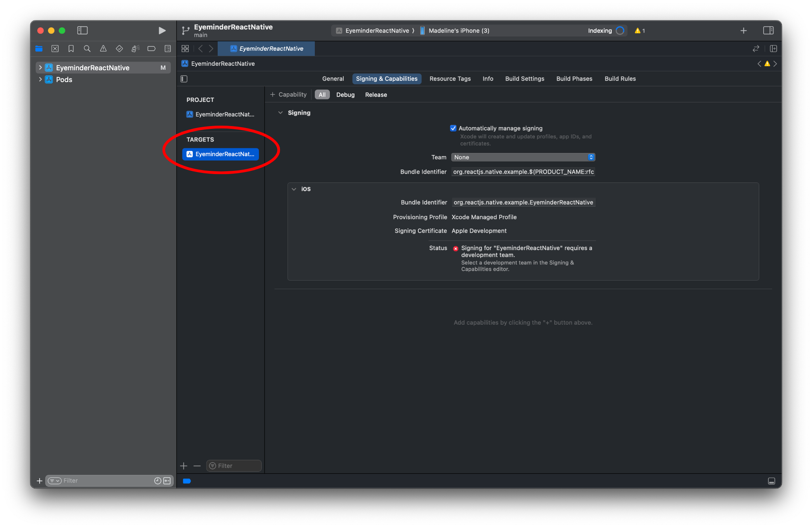Viewport: 812px width, 528px height.
Task: Select the EyeminderReactNative project under PROJECT
Action: pos(220,115)
